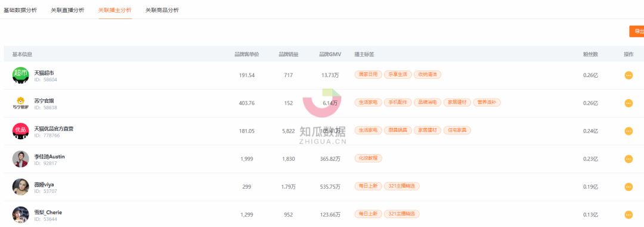Open the 天猫优品官方直营 streamer name
The height and width of the screenshot is (227, 644).
[x=54, y=128]
